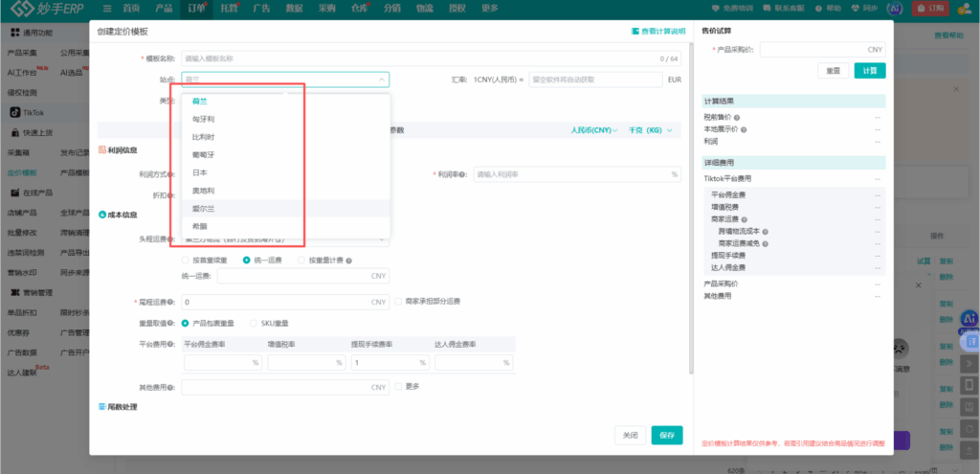Image resolution: width=980 pixels, height=474 pixels.
Task: Click the red 订购 button
Action: [930, 9]
